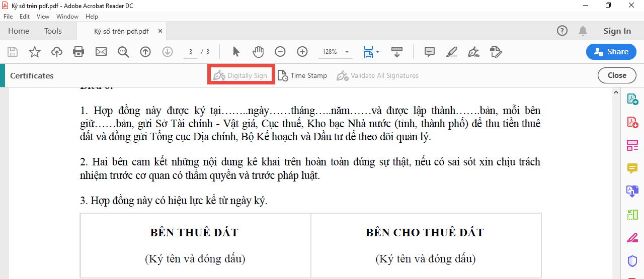Expand the fit page options dropdown
The image size is (644, 279).
pyautogui.click(x=377, y=52)
